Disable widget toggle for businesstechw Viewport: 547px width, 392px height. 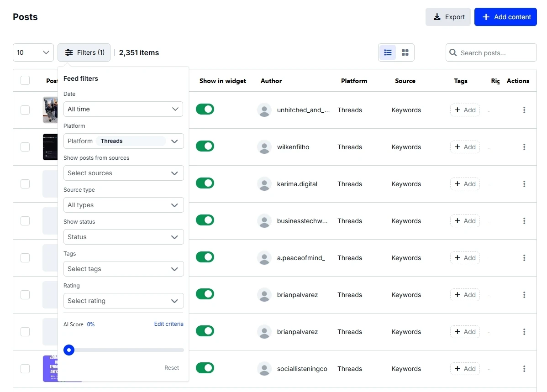coord(205,220)
